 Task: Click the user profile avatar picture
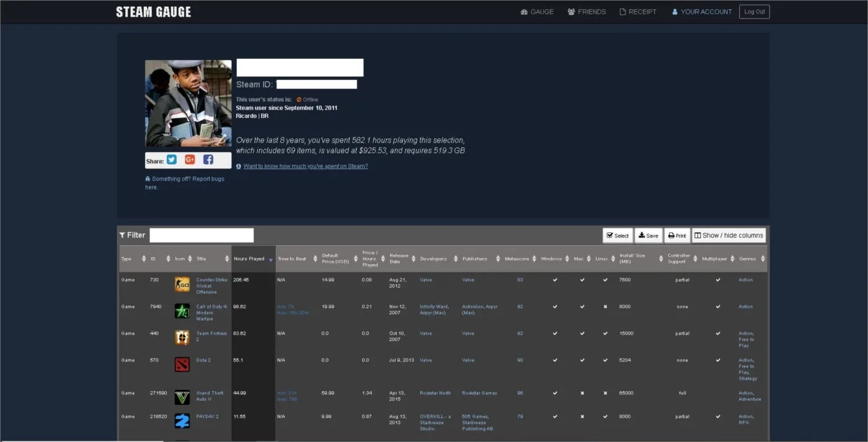click(188, 104)
